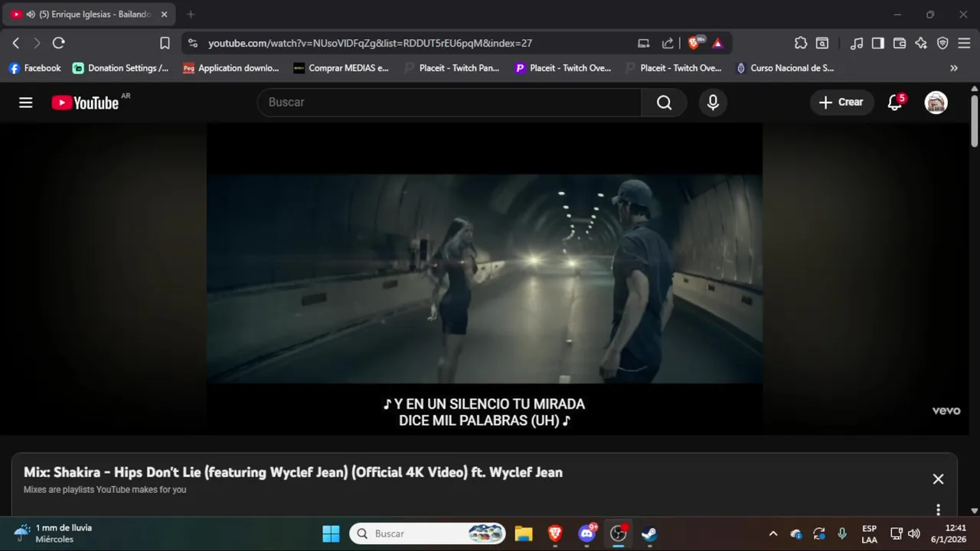Image resolution: width=980 pixels, height=551 pixels.
Task: Click the Crear button
Action: pyautogui.click(x=841, y=103)
